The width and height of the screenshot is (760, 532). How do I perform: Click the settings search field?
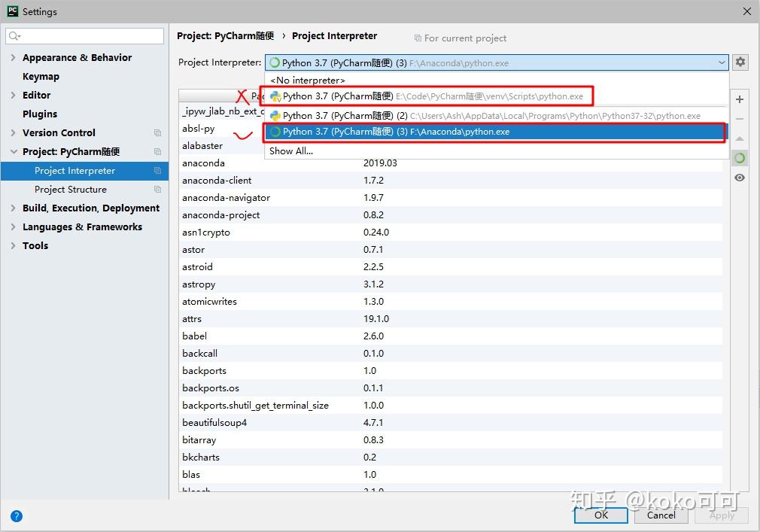click(x=84, y=35)
